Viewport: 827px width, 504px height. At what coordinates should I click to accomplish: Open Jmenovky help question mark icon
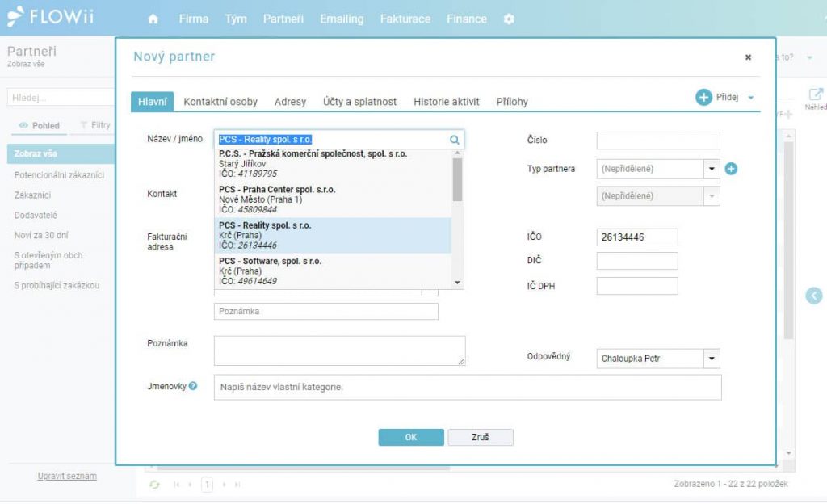[193, 386]
